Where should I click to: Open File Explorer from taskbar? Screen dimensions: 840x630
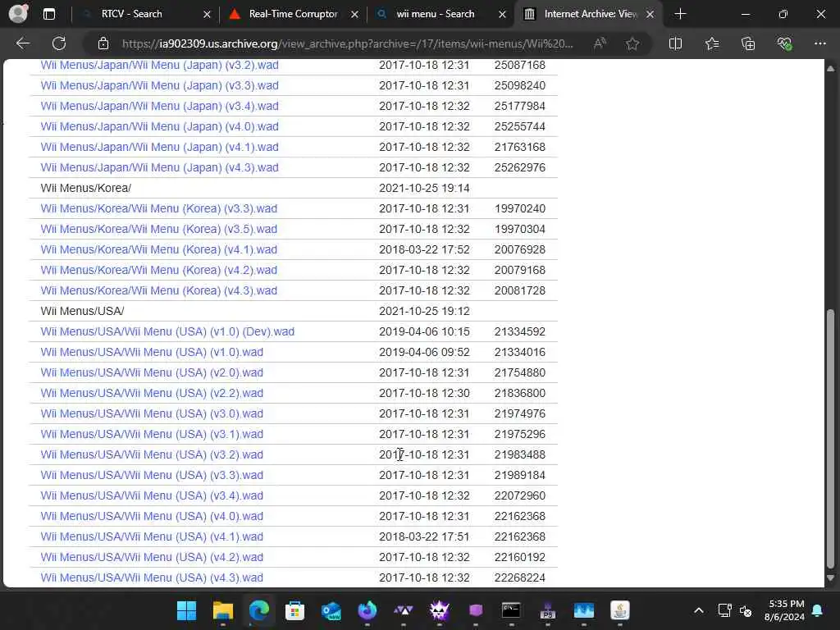pyautogui.click(x=223, y=610)
